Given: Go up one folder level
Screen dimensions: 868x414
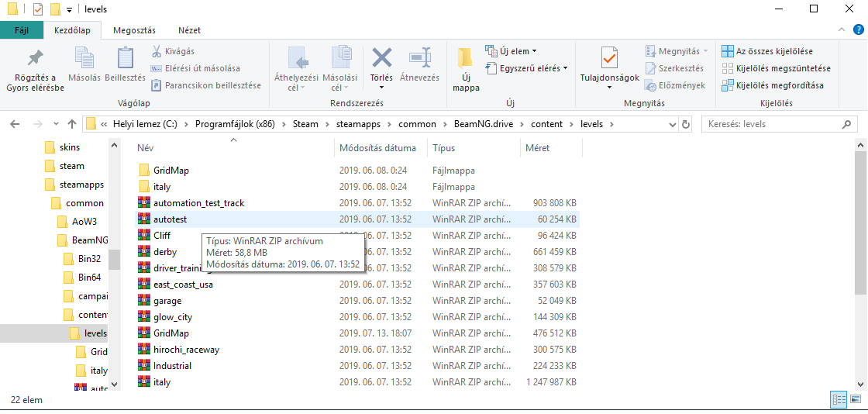Looking at the screenshot, I should click(72, 124).
